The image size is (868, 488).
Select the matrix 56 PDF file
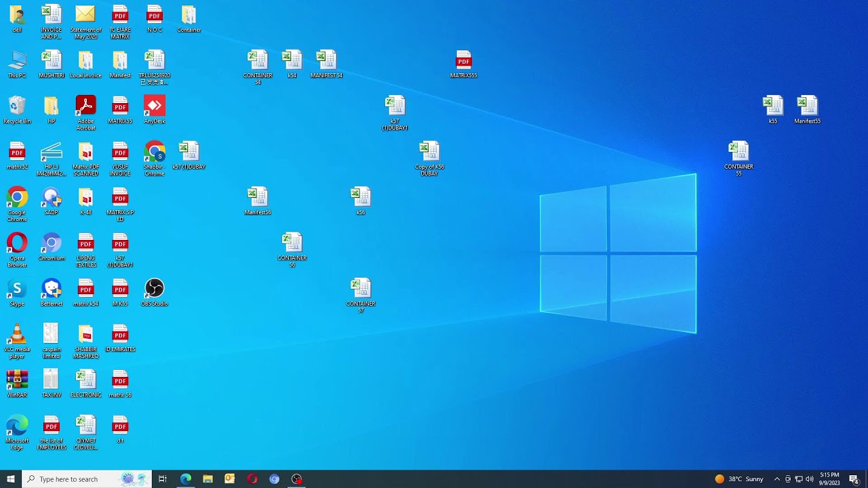coord(120,384)
